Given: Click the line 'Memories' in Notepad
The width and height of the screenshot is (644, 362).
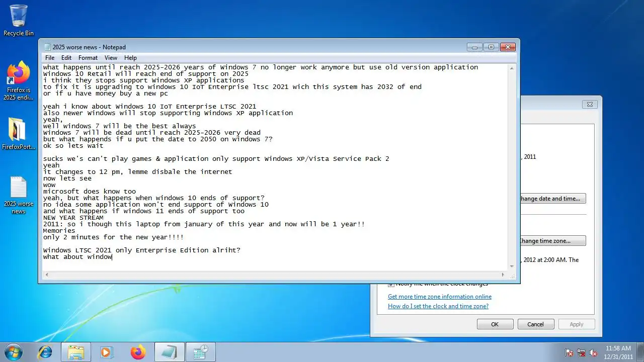Looking at the screenshot, I should (x=59, y=231).
